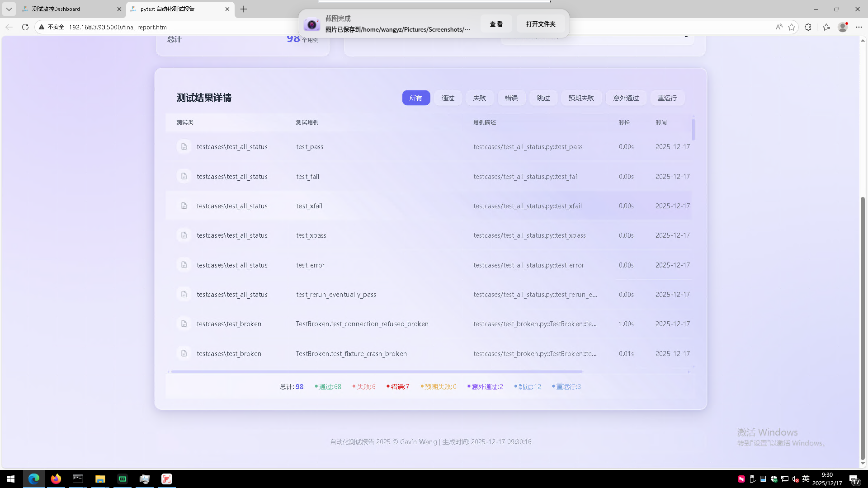The image size is (868, 488).
Task: Filter results by 意外通过
Action: 626,98
